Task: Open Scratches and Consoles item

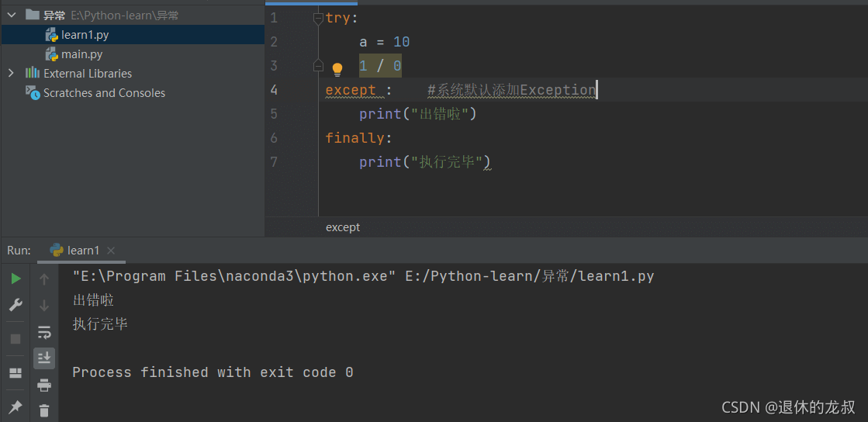Action: tap(104, 93)
